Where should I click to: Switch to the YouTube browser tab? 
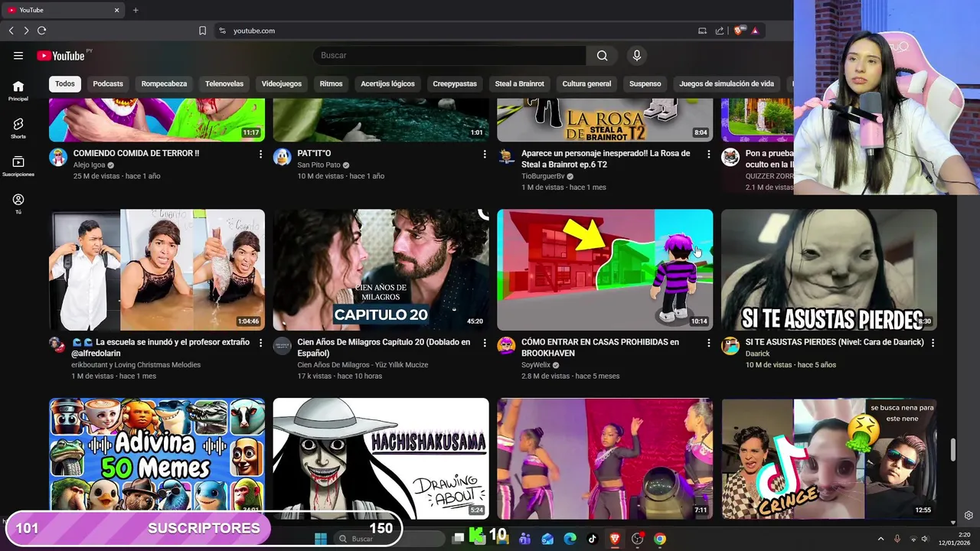tap(63, 10)
